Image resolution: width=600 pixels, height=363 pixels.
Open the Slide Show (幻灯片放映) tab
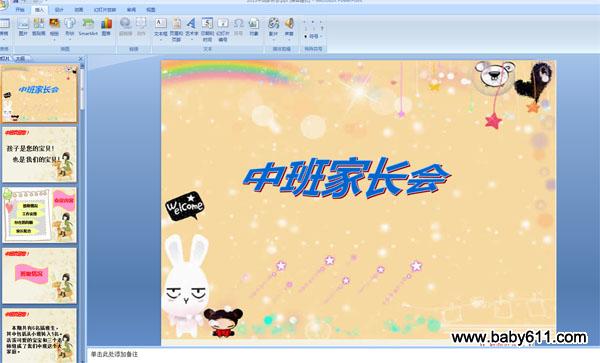(105, 10)
